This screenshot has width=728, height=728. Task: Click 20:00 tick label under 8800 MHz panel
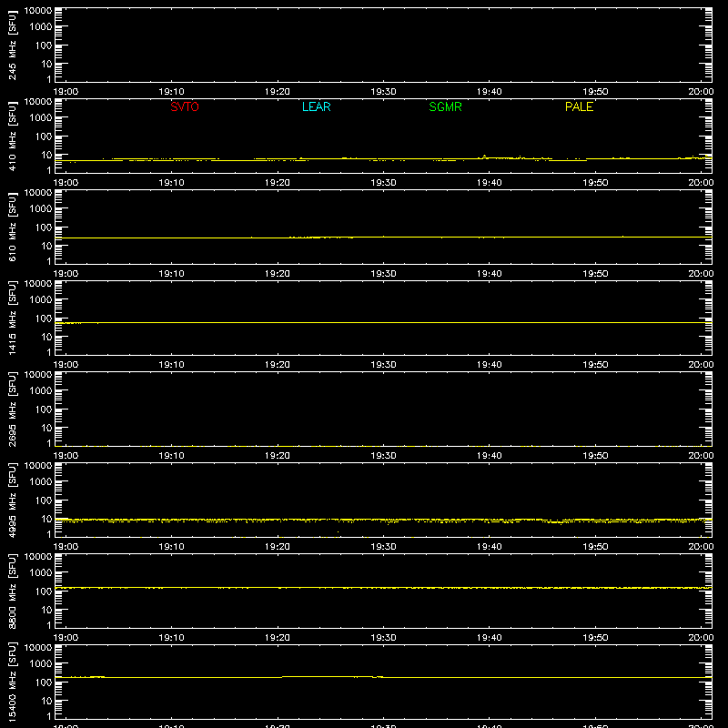[701, 638]
